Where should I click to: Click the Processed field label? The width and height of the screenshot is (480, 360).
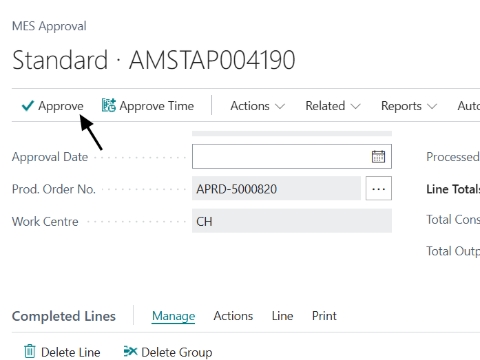tap(453, 157)
